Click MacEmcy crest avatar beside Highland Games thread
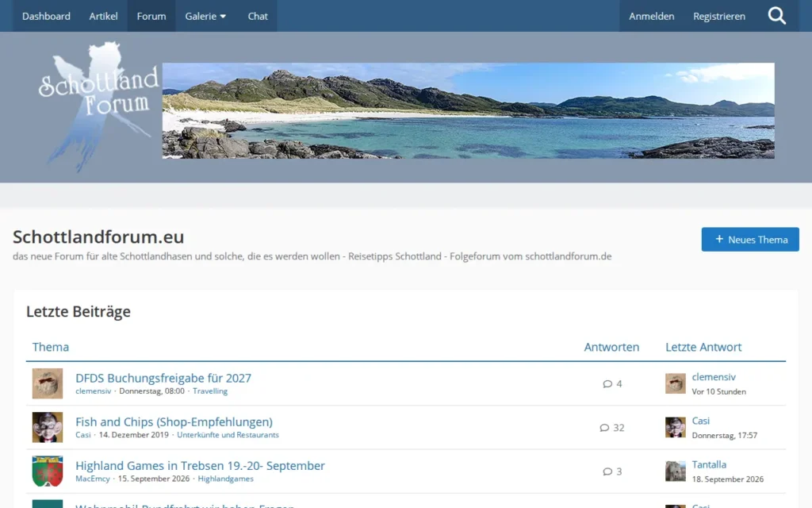Screen dimensions: 812x508 48,471
